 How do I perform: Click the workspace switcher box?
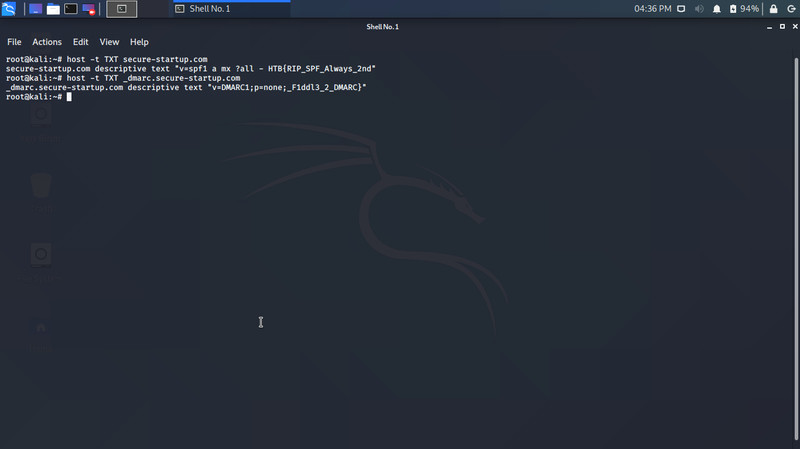pyautogui.click(x=121, y=9)
